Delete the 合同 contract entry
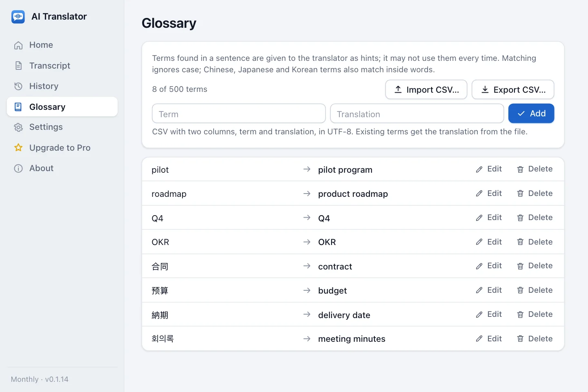This screenshot has width=588, height=392. pos(535,266)
